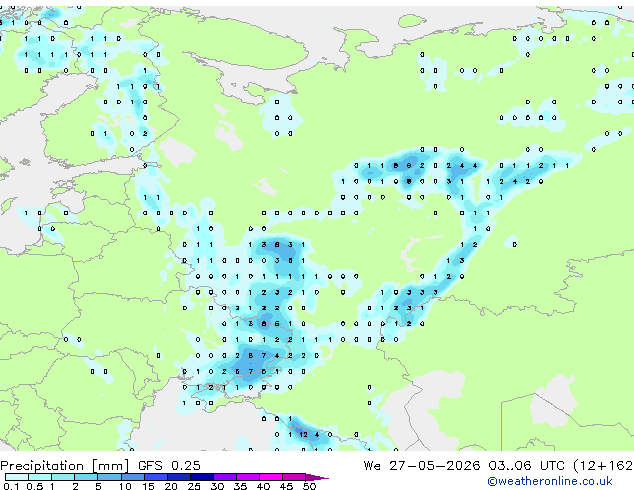The height and width of the screenshot is (490, 634).
Task: Click the legend label '0.1'
Action: pyautogui.click(x=11, y=486)
